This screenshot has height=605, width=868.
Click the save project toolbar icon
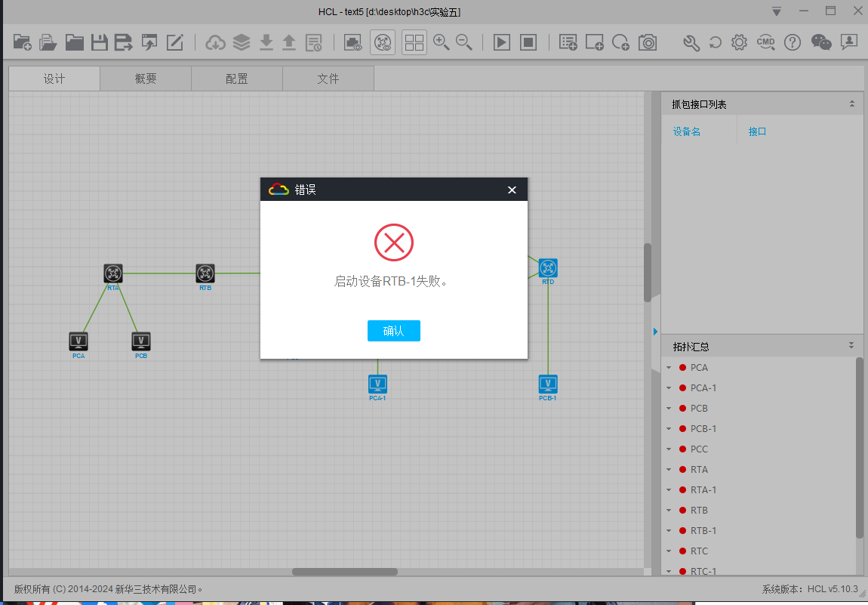point(99,42)
